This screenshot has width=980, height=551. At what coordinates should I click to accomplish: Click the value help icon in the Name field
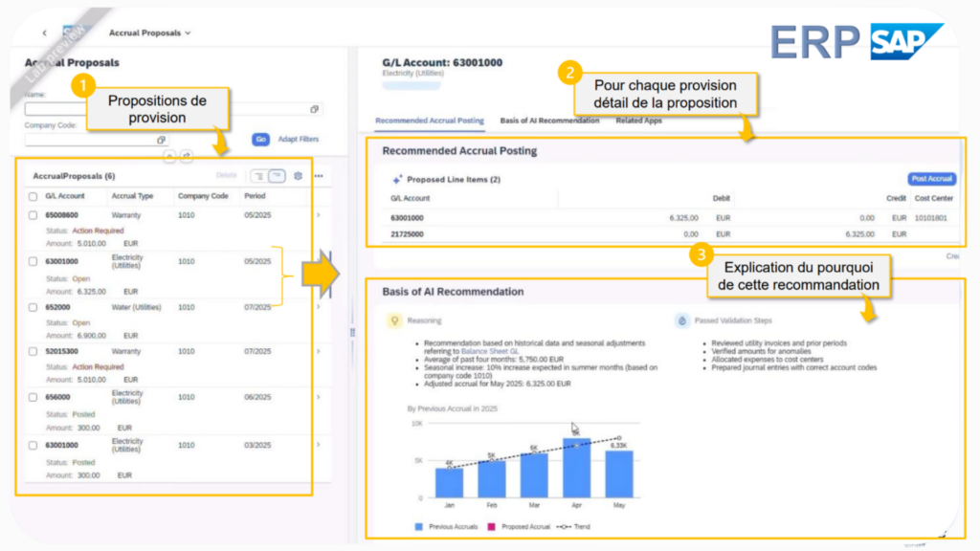tap(314, 109)
